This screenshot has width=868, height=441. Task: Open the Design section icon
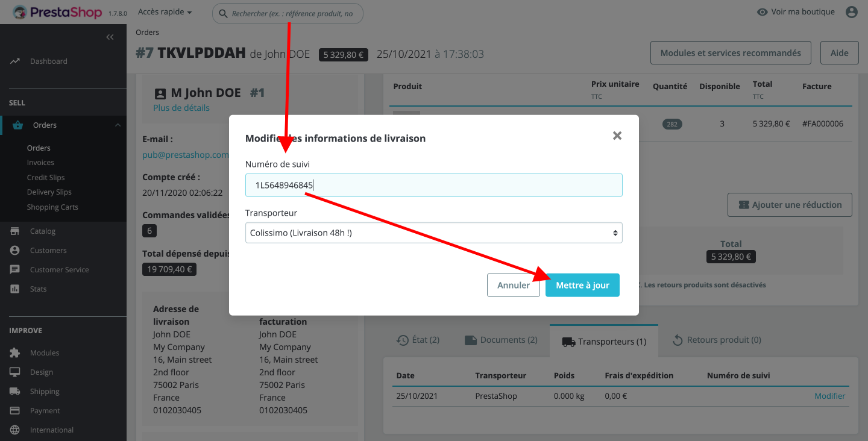[x=13, y=372]
